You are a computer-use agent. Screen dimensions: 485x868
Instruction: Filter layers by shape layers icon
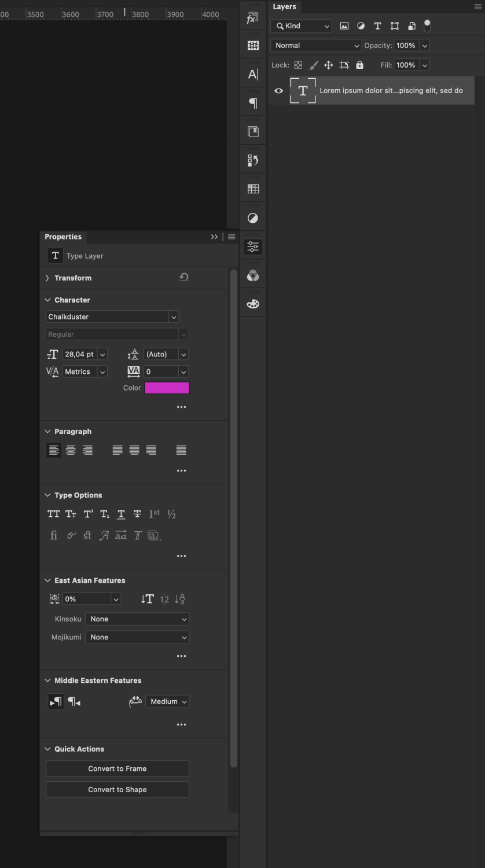pyautogui.click(x=395, y=26)
